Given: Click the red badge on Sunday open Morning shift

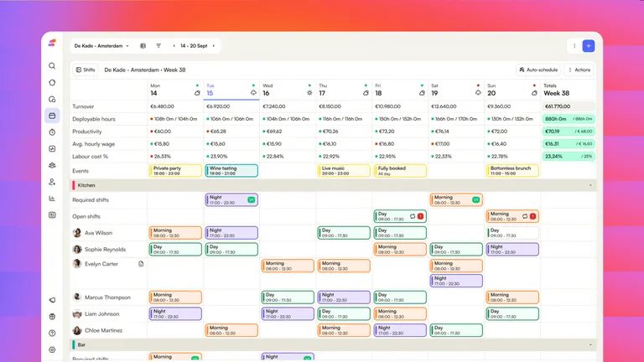Looking at the screenshot, I should (x=532, y=216).
